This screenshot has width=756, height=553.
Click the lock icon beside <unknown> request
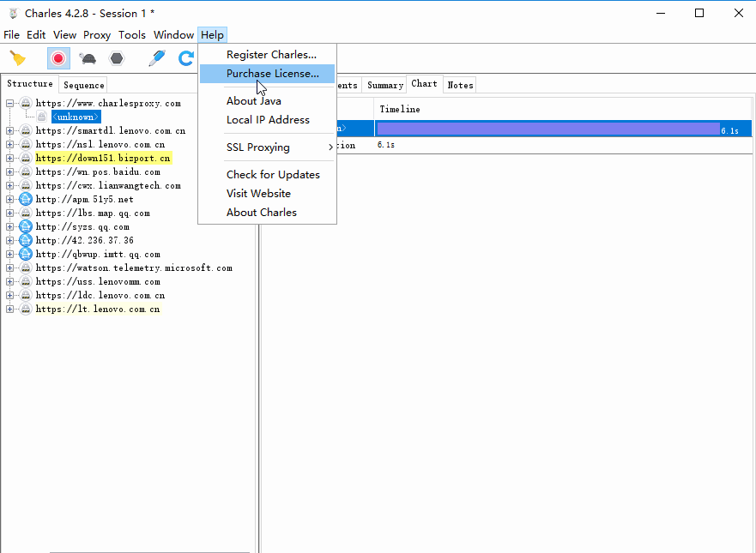[42, 117]
